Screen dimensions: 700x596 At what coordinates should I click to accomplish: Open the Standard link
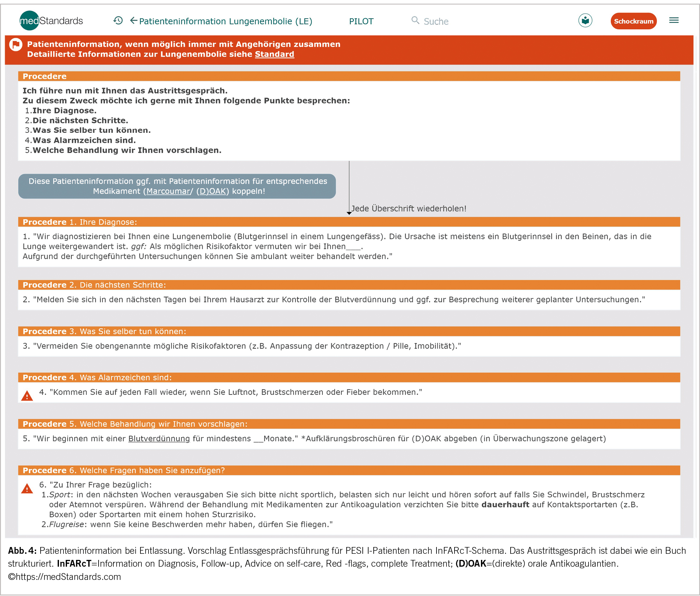[274, 54]
